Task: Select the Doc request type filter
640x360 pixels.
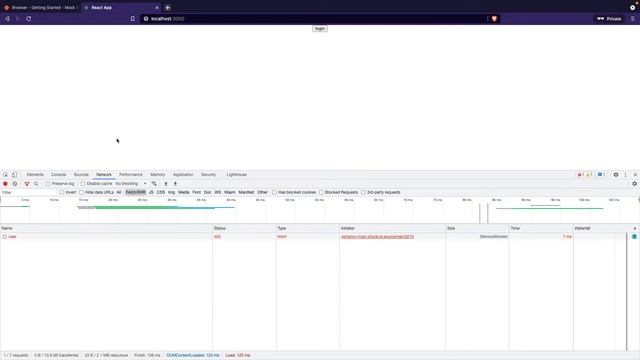Action: click(x=208, y=192)
